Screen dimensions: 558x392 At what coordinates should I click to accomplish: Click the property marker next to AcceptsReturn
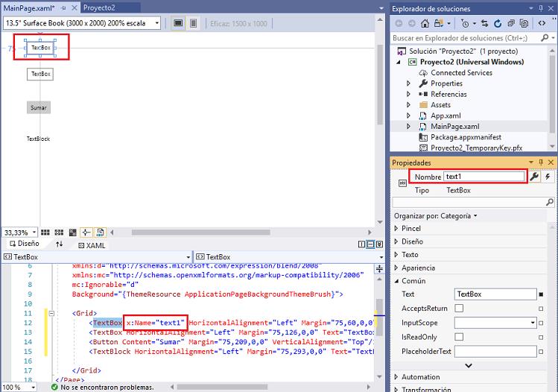pyautogui.click(x=541, y=309)
